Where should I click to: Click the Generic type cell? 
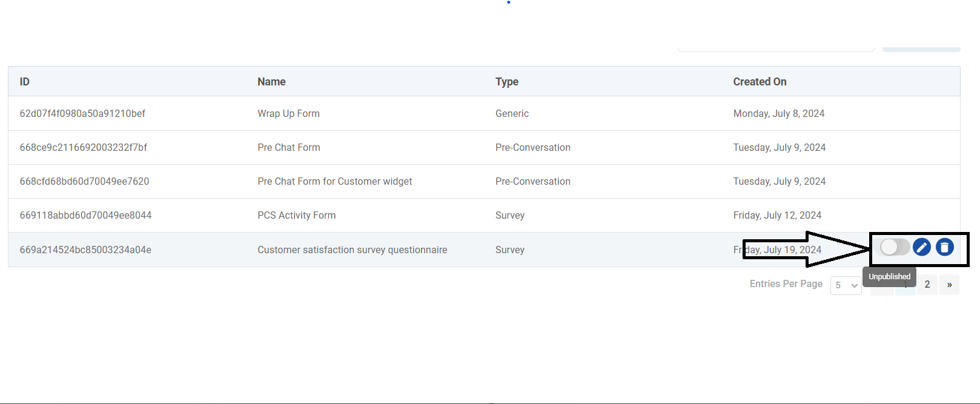(512, 114)
